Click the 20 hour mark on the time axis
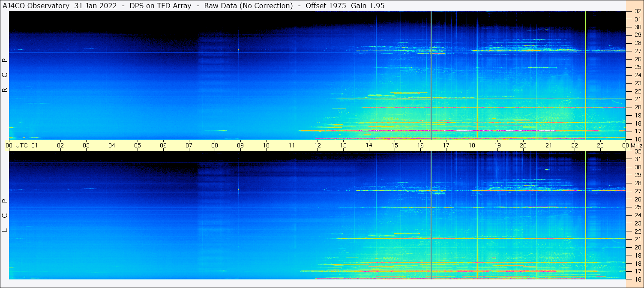Image resolution: width=644 pixels, height=288 pixels. click(523, 145)
